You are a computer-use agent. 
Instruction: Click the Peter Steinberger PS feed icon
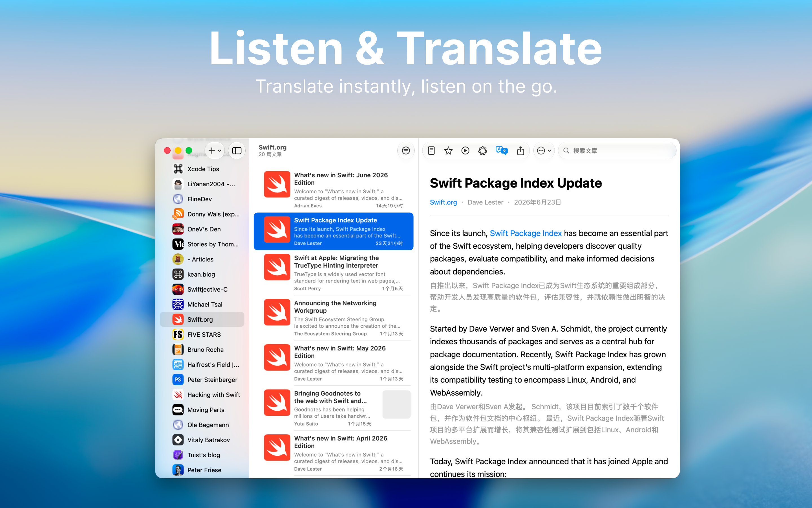tap(178, 380)
